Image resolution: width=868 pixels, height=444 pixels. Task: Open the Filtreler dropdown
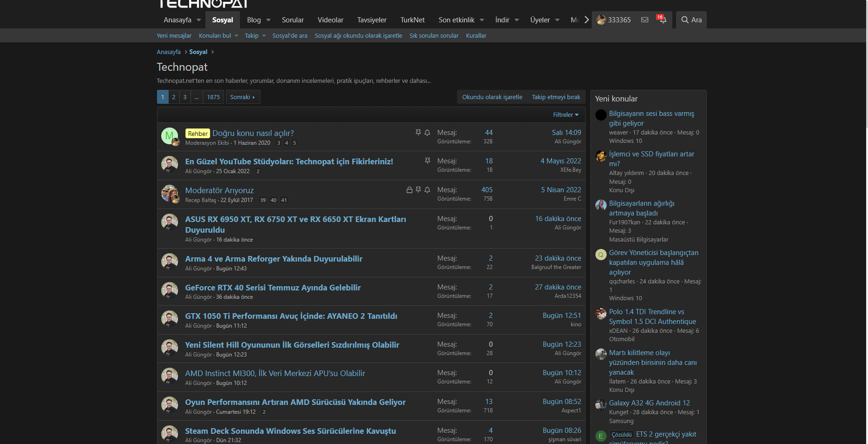click(566, 115)
